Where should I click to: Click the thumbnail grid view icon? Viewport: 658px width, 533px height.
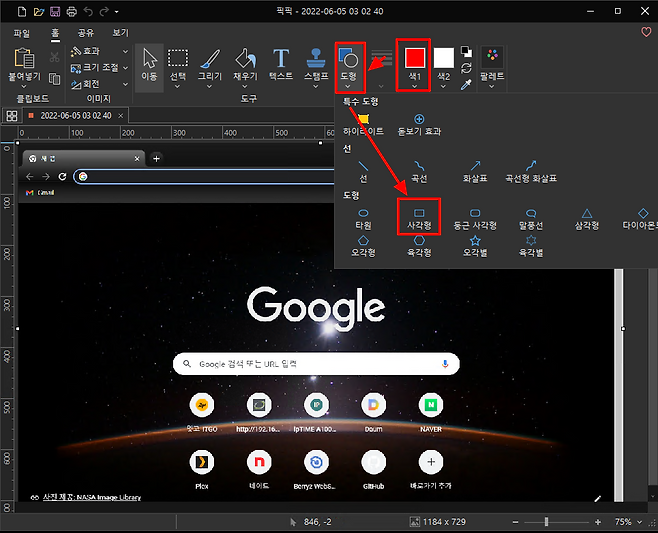tap(12, 116)
